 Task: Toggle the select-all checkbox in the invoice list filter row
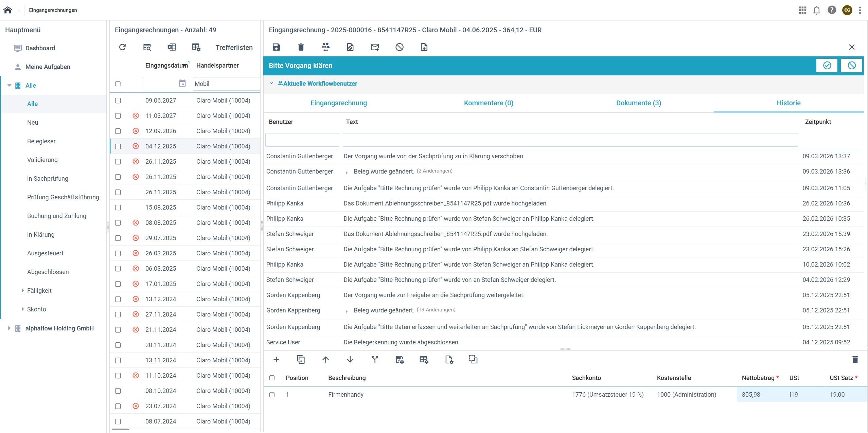point(118,84)
